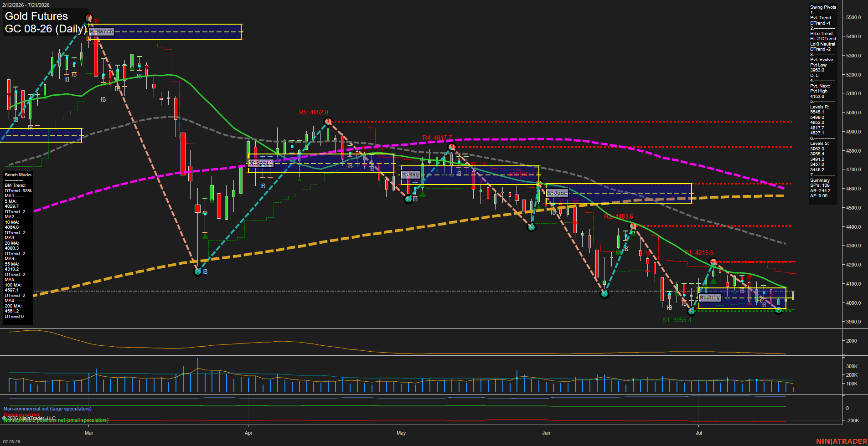Image resolution: width=868 pixels, height=446 pixels.
Task: Click the late May swing low pivot marker
Action: coord(532,227)
